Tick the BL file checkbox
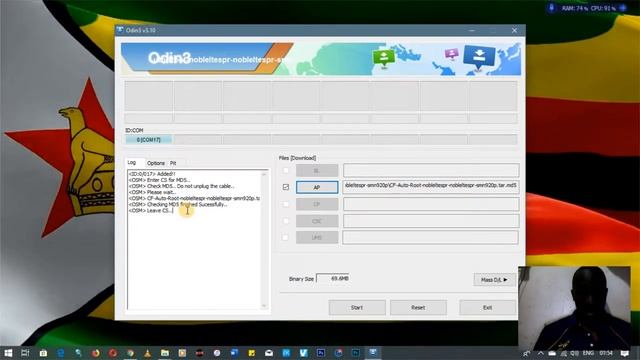 pyautogui.click(x=286, y=170)
